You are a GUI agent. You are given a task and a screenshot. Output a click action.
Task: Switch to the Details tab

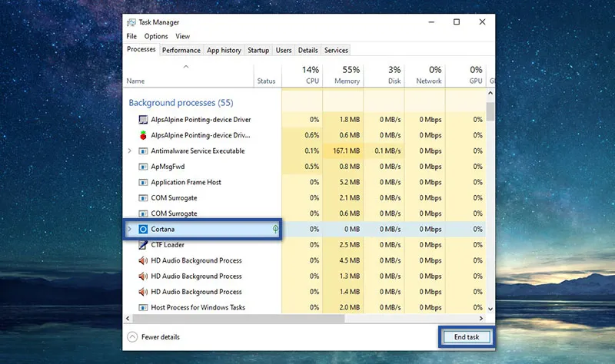308,50
